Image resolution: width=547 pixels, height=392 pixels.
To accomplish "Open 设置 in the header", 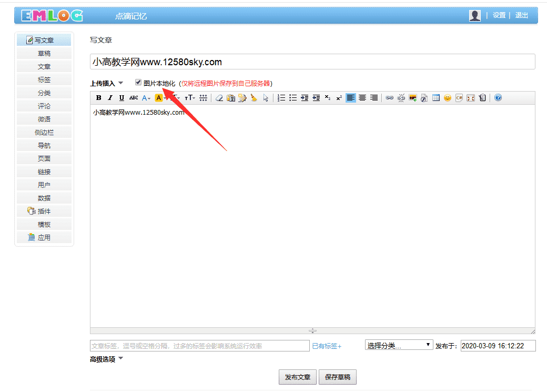I will (499, 15).
